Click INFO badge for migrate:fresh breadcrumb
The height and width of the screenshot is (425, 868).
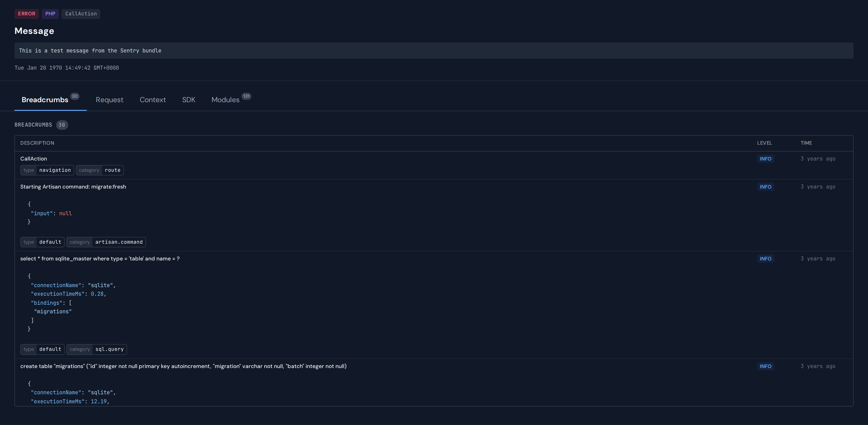coord(765,187)
